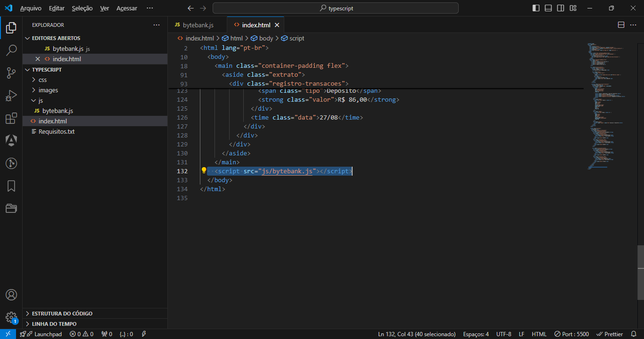The image size is (644, 339).
Task: Open the Accounts menu icon
Action: (x=11, y=295)
